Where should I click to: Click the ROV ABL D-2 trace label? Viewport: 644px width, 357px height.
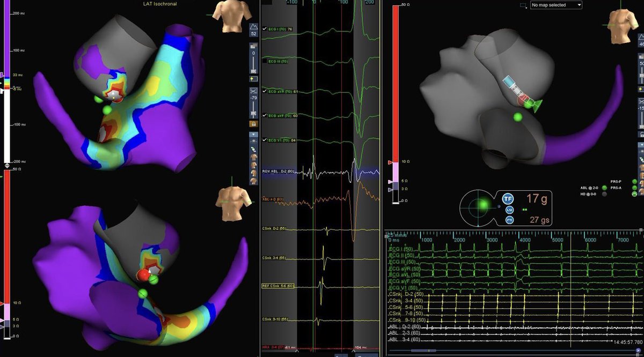coord(279,172)
